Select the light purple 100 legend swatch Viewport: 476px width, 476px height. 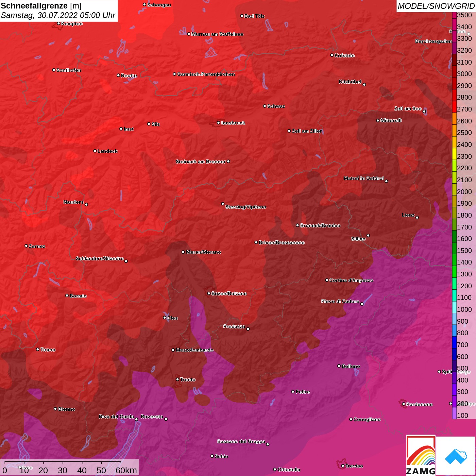click(x=454, y=412)
